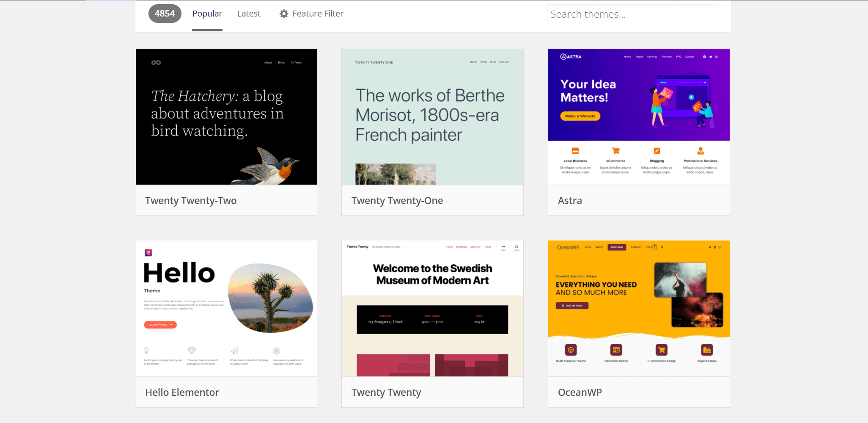Click the Elementor logo icon in Hello preview
Image resolution: width=868 pixels, height=423 pixels.
148,253
